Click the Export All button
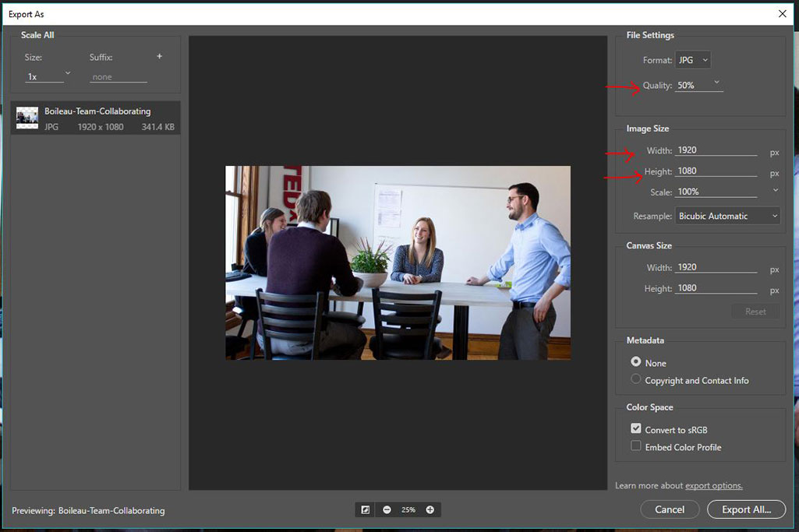Screen dimensions: 799x532 tap(747, 509)
